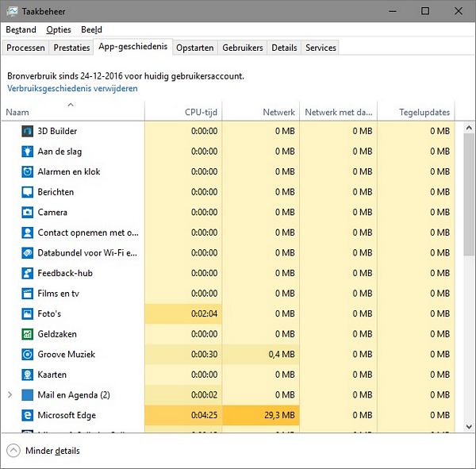Select the Geldzaken row name
Screen dimensions: 476x469
[x=57, y=334]
